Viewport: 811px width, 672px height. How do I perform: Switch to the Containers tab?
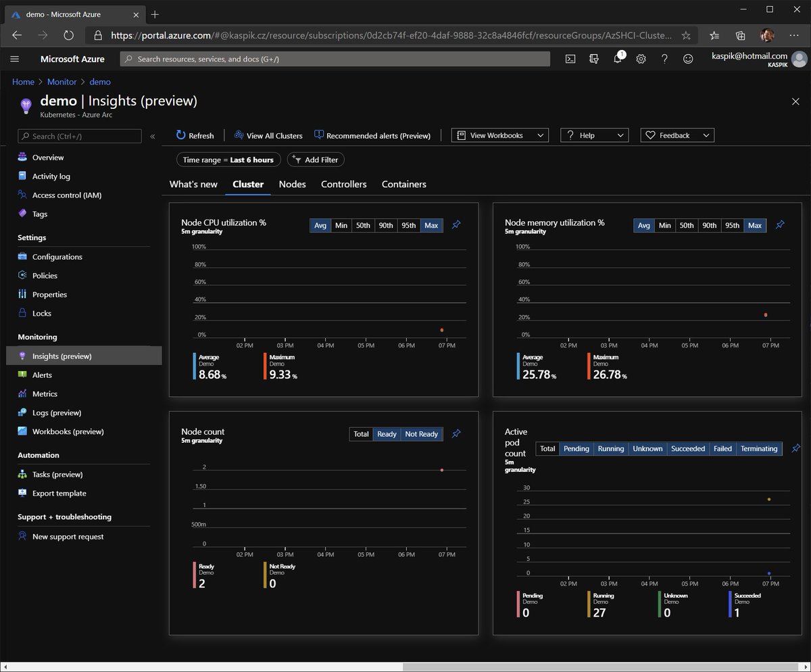tap(403, 184)
